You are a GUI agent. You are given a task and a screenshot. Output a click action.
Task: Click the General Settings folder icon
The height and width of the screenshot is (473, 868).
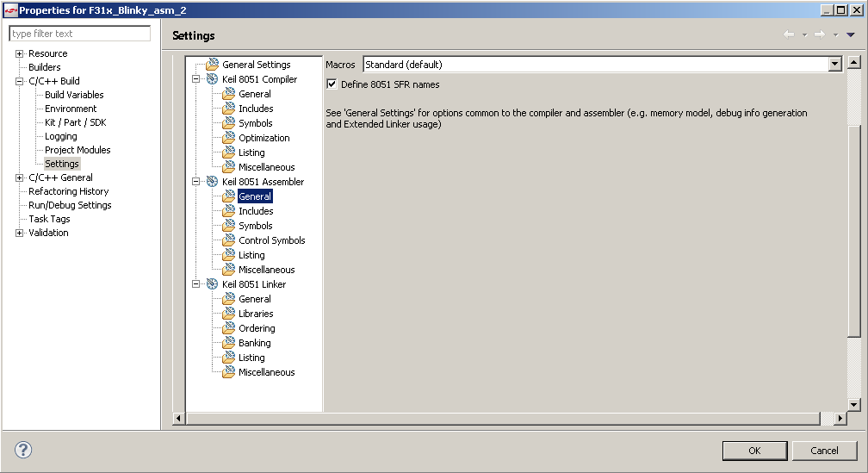coord(212,65)
